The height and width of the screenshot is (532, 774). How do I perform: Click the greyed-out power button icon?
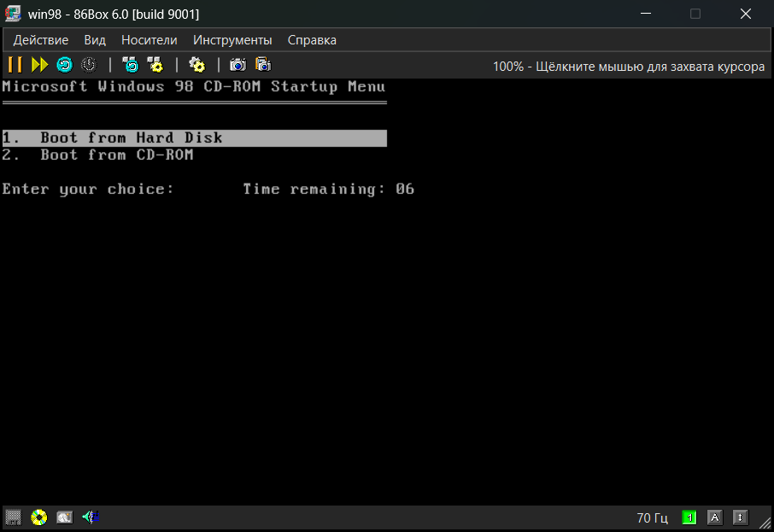(89, 65)
